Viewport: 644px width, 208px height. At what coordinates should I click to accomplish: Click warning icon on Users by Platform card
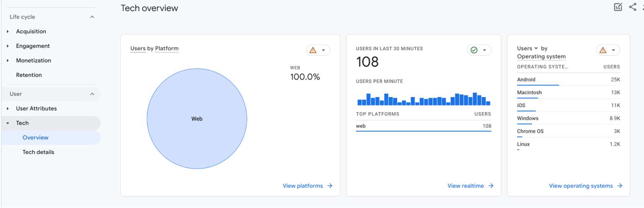[313, 50]
